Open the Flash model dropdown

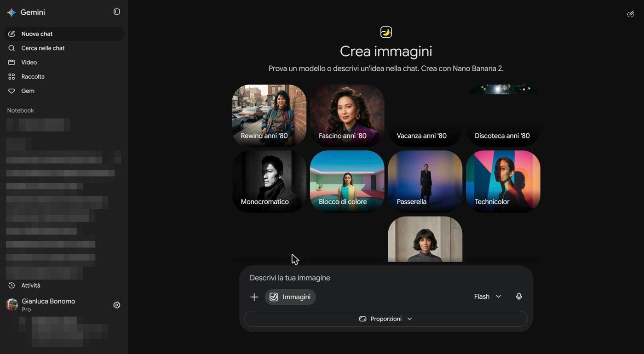[x=488, y=297]
